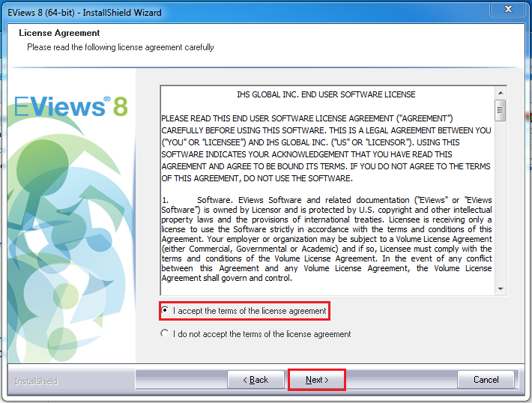
Task: Click paragraph starting '1. Software. EViews Software'
Action: tap(327, 239)
